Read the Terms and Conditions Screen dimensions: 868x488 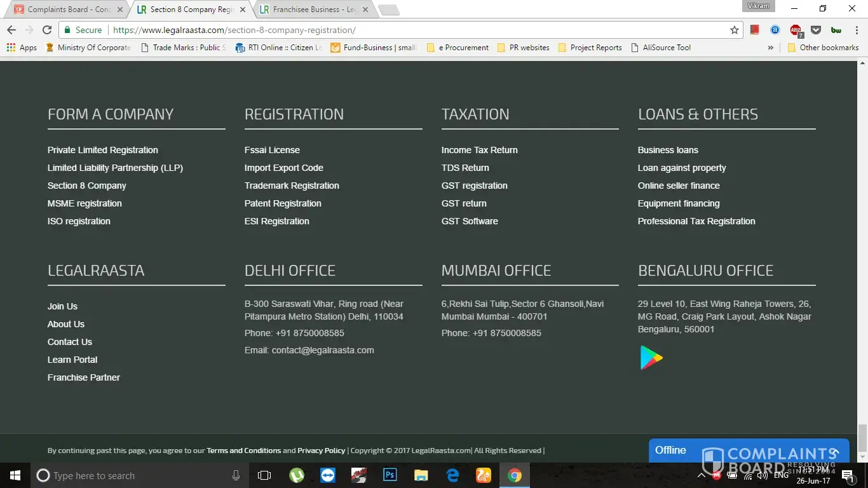point(244,451)
